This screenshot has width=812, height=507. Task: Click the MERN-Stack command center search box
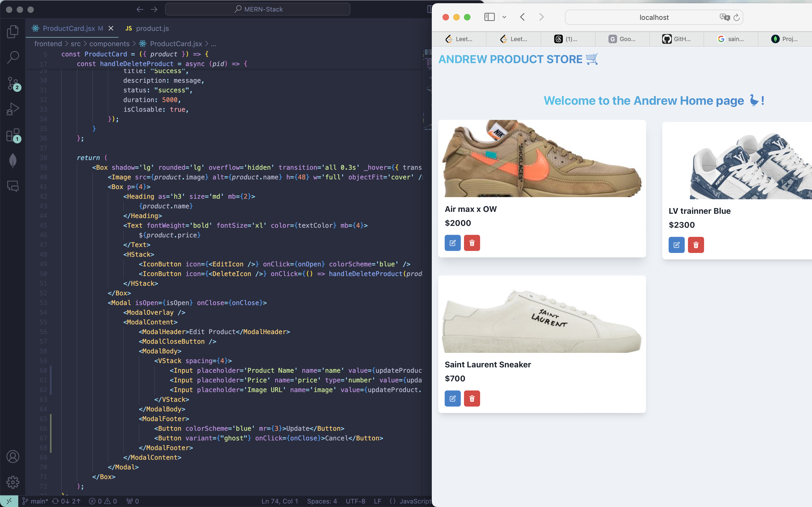click(x=258, y=9)
